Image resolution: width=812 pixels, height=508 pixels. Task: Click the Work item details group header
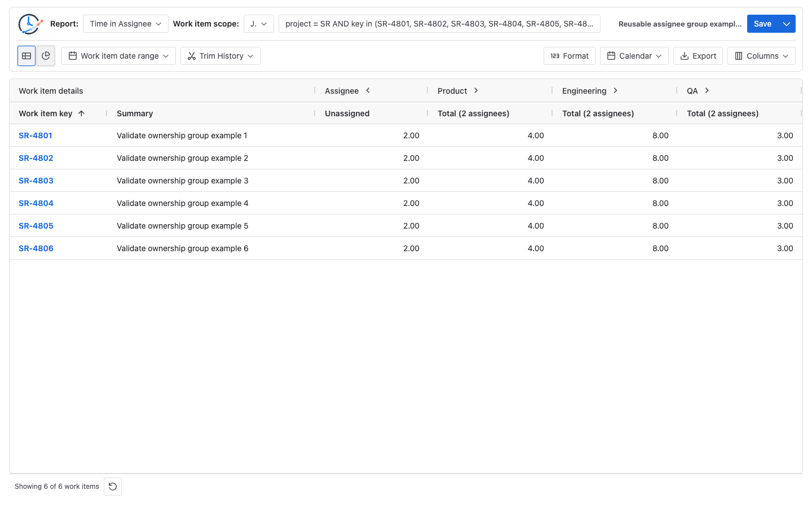click(x=51, y=91)
